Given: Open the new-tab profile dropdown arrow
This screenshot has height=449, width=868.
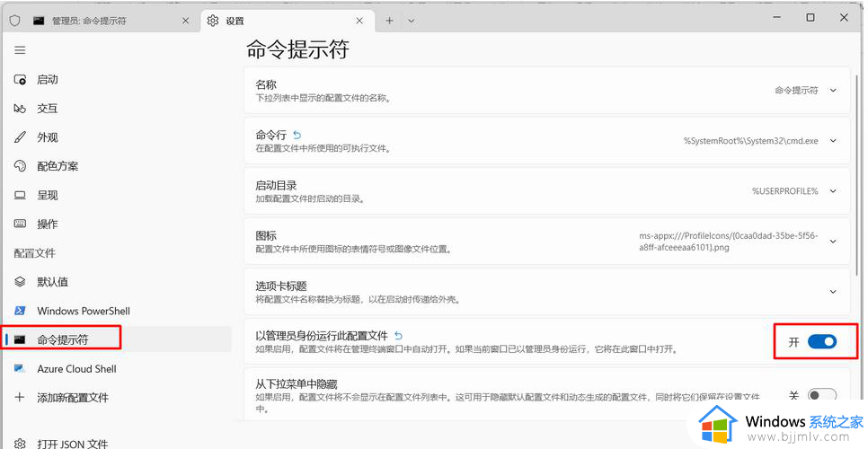Looking at the screenshot, I should point(412,21).
